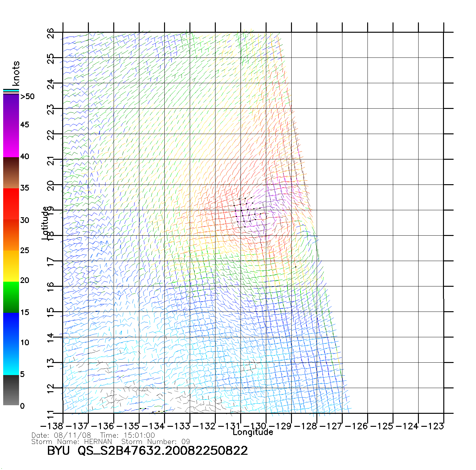This screenshot has width=476, height=470.
Task: Click the 'knots' legend unit label
Action: [16, 73]
